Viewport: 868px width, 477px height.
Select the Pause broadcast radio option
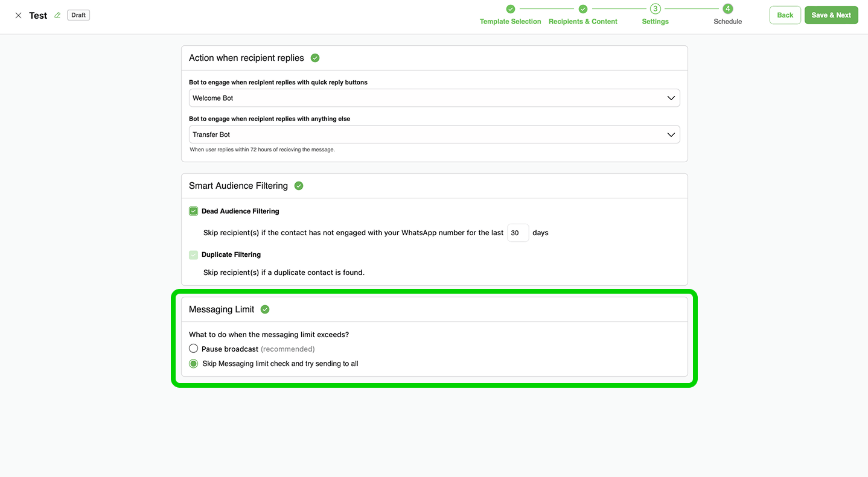click(193, 349)
